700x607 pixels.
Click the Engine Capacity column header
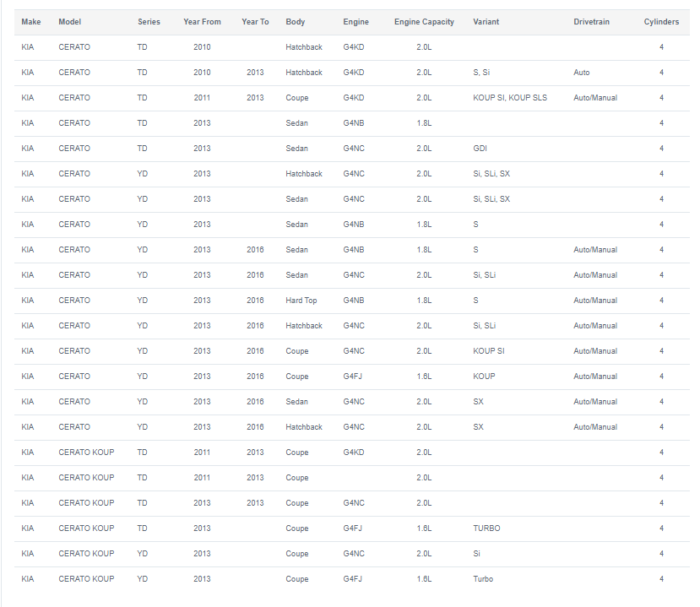424,21
